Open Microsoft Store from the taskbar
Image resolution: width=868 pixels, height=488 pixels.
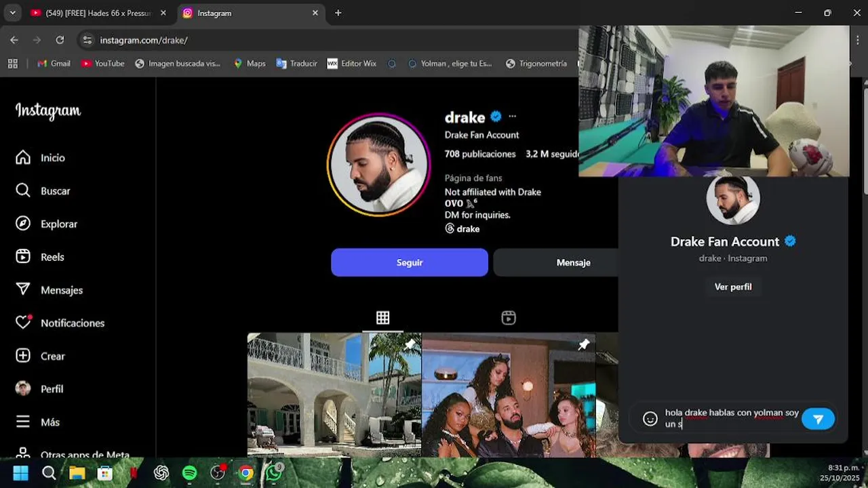click(105, 472)
